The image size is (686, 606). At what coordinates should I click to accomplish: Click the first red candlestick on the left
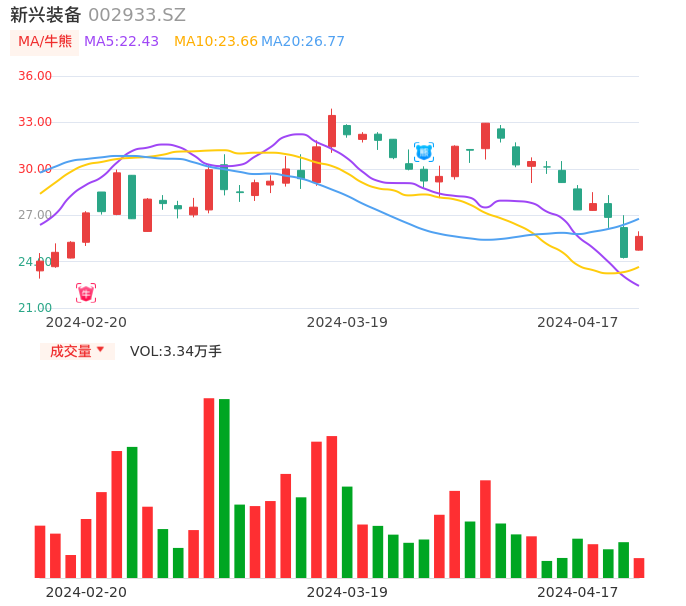click(40, 265)
